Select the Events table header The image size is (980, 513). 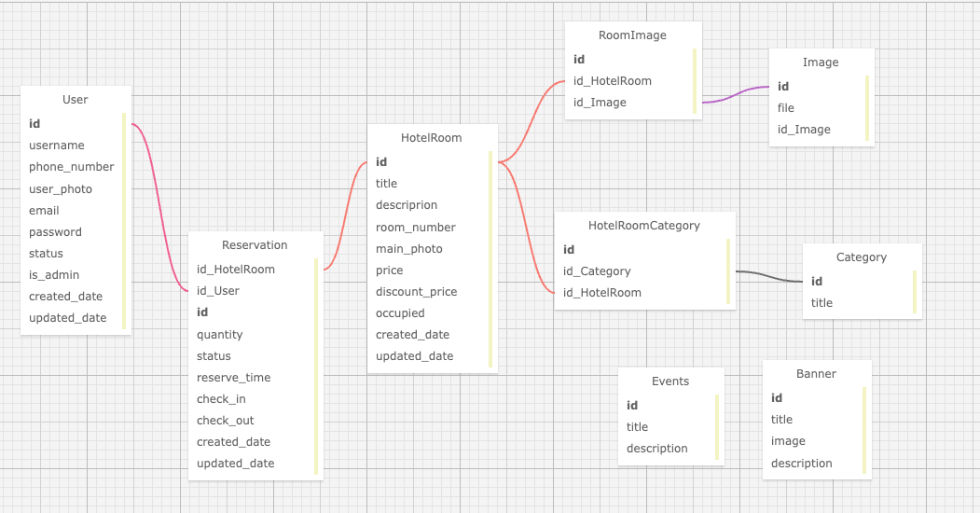coord(670,381)
